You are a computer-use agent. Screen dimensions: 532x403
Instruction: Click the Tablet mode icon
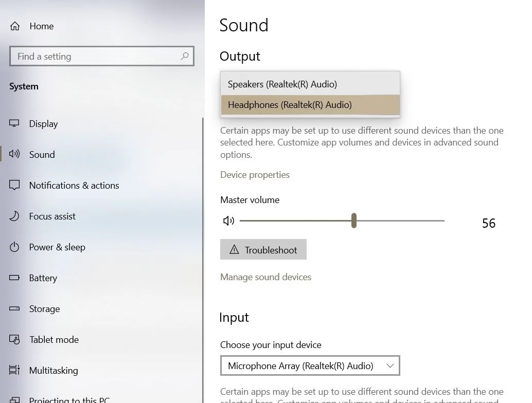pyautogui.click(x=14, y=339)
